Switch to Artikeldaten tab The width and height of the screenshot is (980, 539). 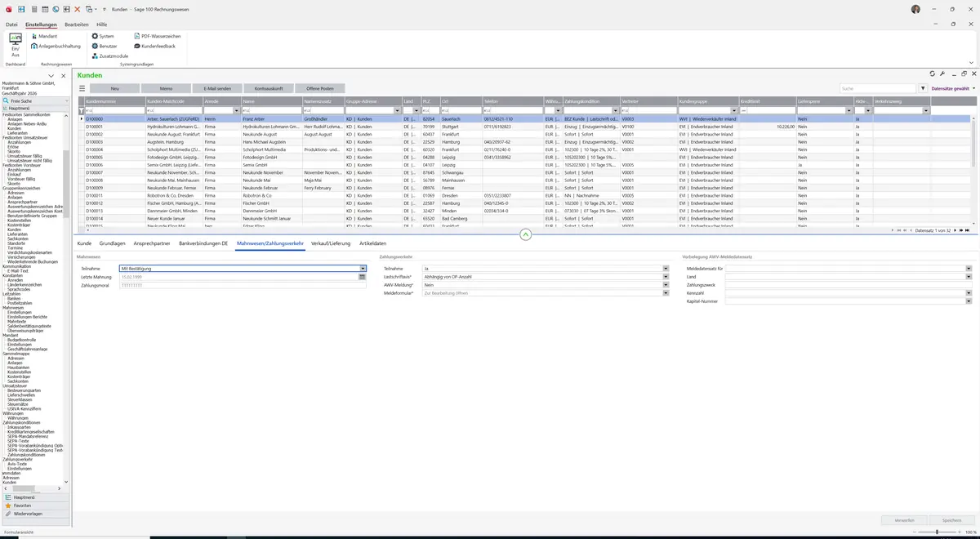coord(372,243)
